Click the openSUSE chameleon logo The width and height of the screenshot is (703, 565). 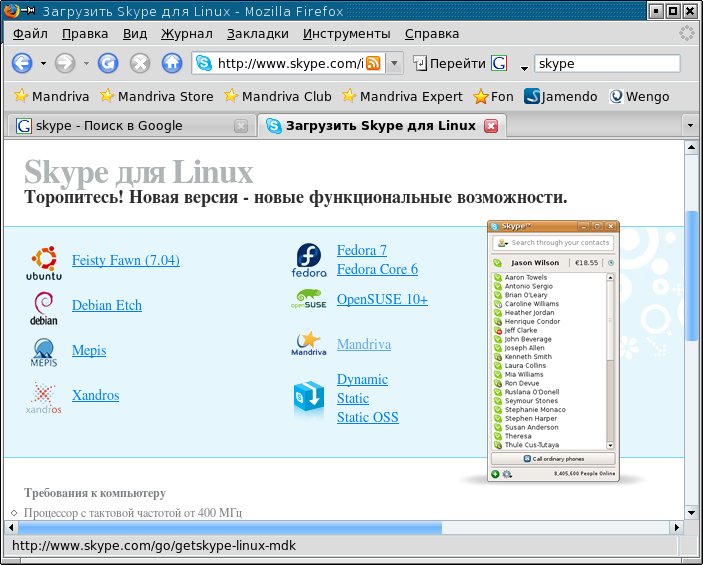(x=308, y=299)
